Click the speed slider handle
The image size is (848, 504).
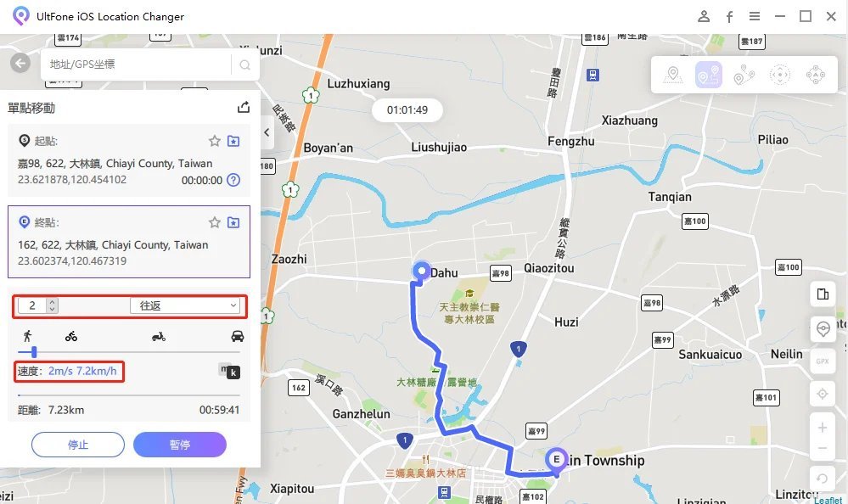pyautogui.click(x=34, y=353)
